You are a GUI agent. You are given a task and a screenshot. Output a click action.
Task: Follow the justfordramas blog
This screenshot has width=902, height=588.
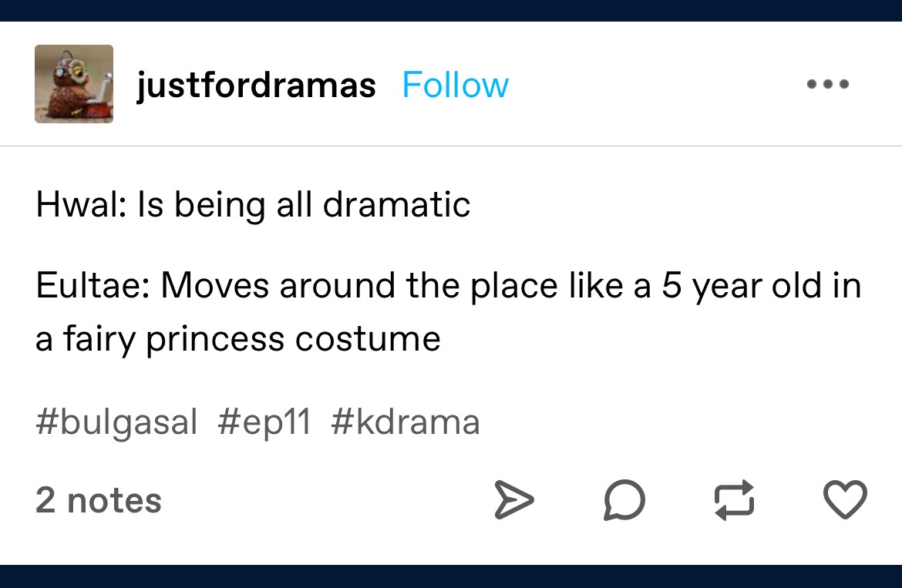456,85
